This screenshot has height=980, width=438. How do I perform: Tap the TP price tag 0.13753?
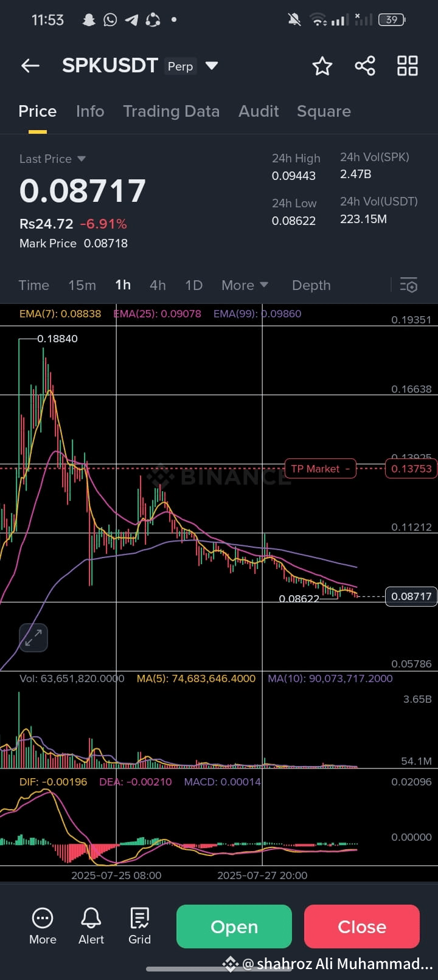(x=411, y=469)
